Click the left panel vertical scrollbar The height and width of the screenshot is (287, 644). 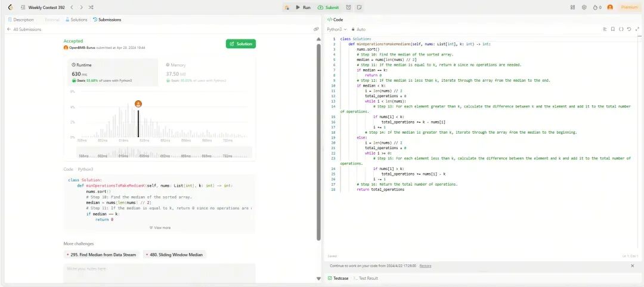tap(318, 142)
